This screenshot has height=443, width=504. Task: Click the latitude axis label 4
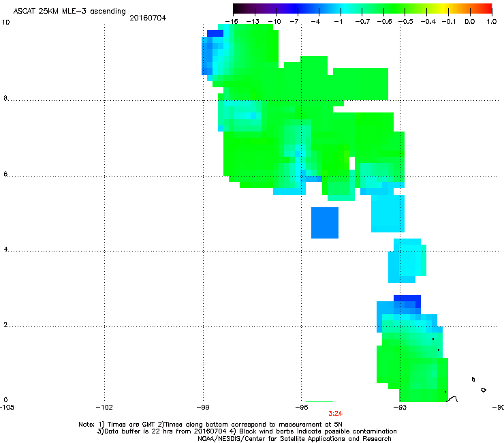coord(5,249)
